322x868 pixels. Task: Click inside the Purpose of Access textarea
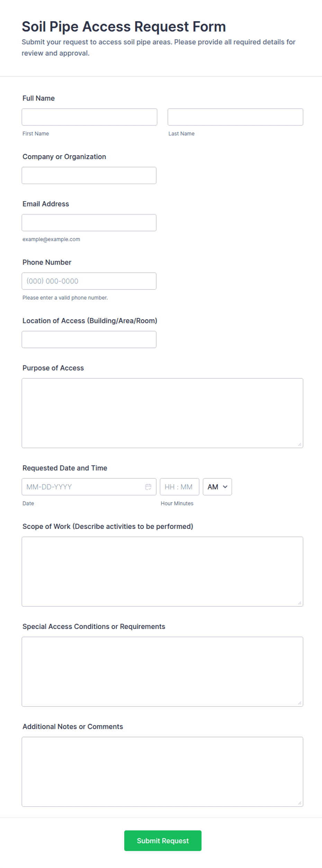162,413
